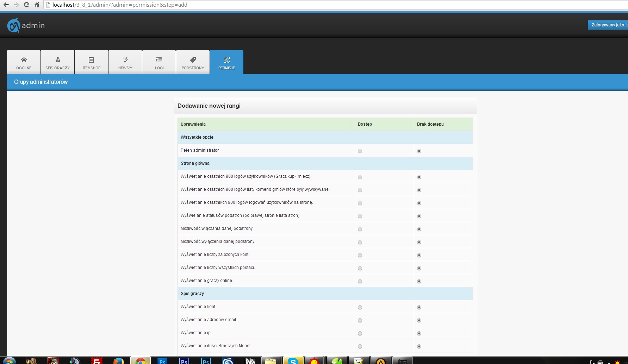Viewport: 628px width, 364px height.
Task: Click the admin logo in the header
Action: point(26,25)
